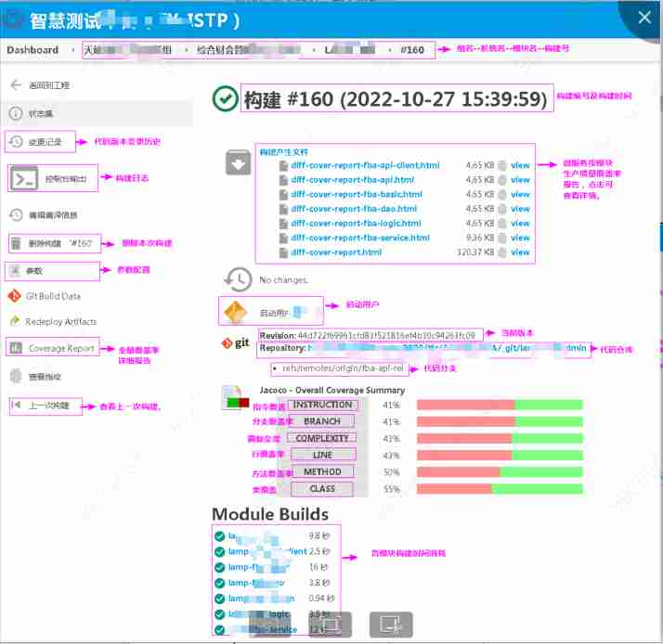Click the INSTRUCTION coverage label
663x644 pixels.
tap(322, 405)
